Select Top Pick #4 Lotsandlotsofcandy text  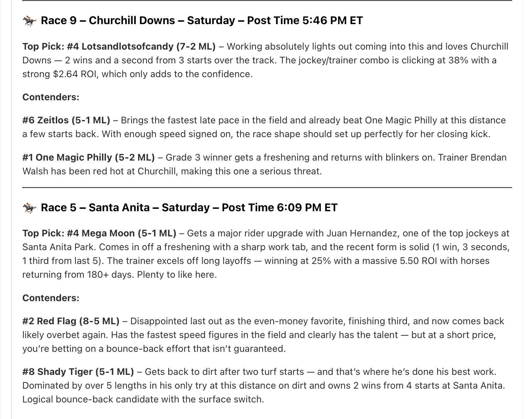(x=119, y=47)
